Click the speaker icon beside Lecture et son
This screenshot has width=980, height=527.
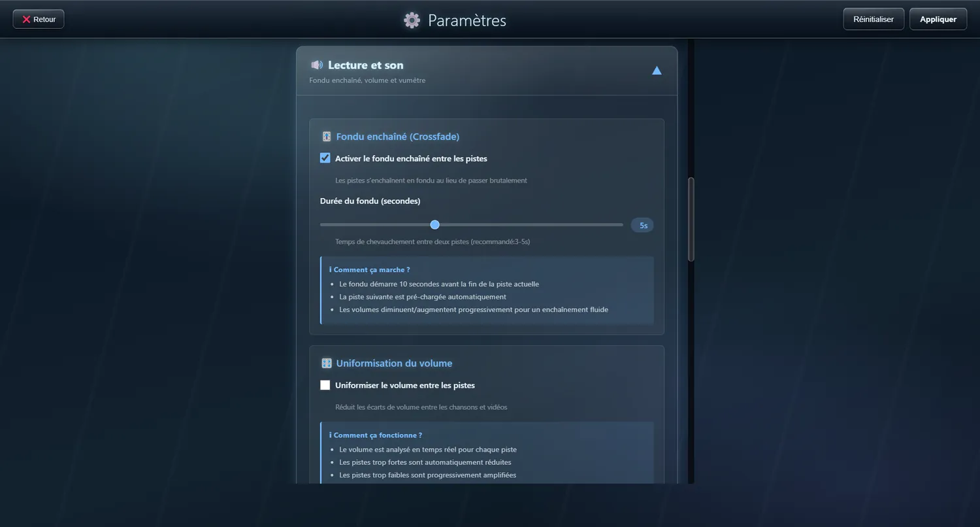tap(317, 65)
